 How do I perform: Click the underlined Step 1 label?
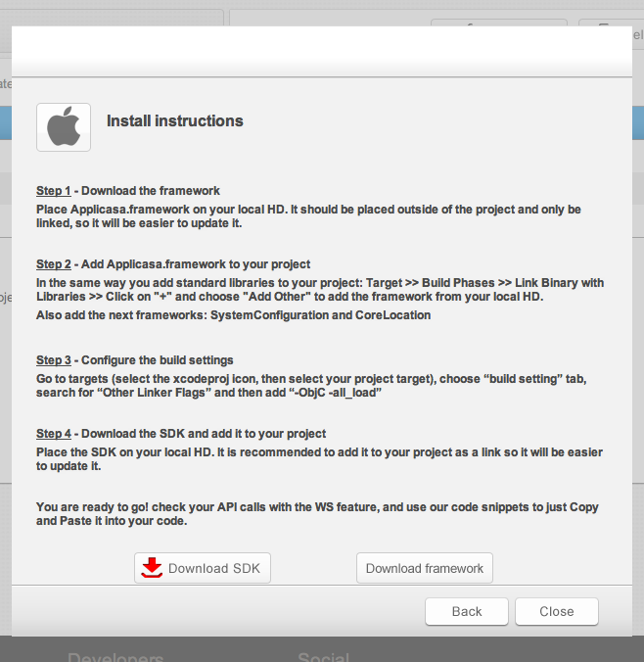coord(54,191)
